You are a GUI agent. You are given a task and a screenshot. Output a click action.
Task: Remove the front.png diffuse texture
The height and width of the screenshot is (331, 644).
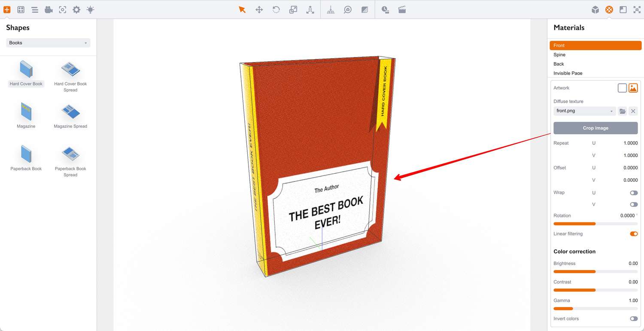(x=633, y=111)
